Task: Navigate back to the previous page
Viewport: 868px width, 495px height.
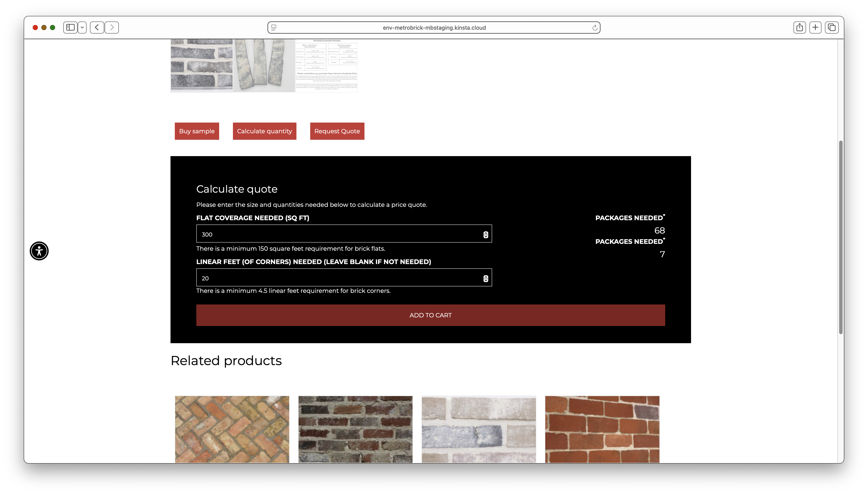Action: pyautogui.click(x=97, y=28)
